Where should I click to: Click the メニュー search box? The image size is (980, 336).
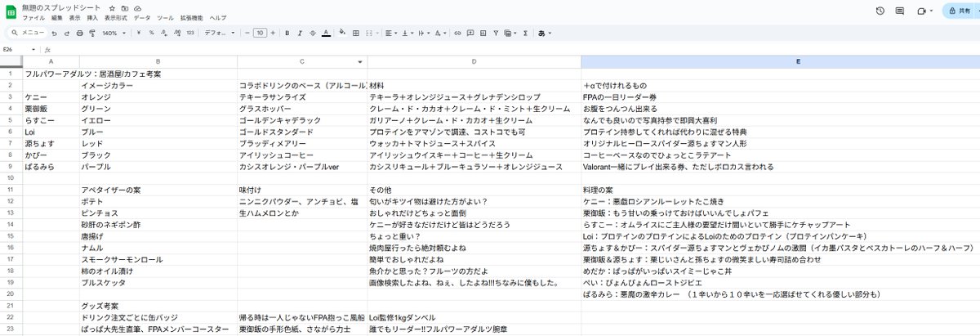tap(26, 33)
